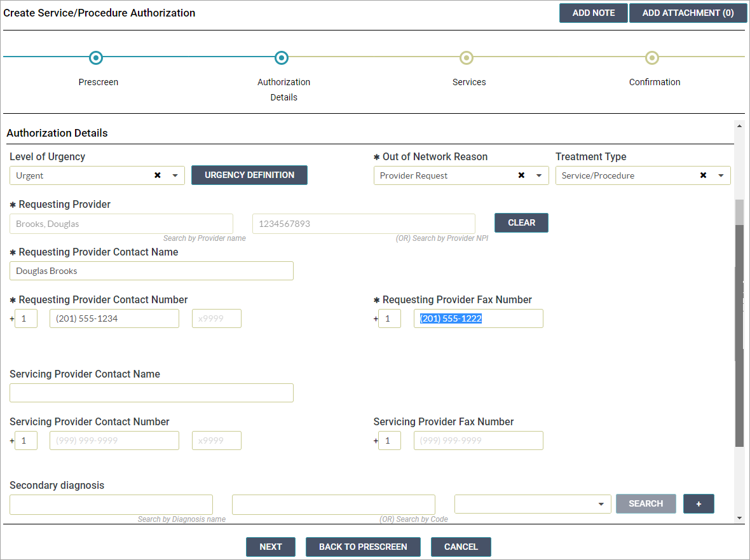Open the Out of Network Reason dropdown
This screenshot has width=750, height=560.
click(539, 175)
